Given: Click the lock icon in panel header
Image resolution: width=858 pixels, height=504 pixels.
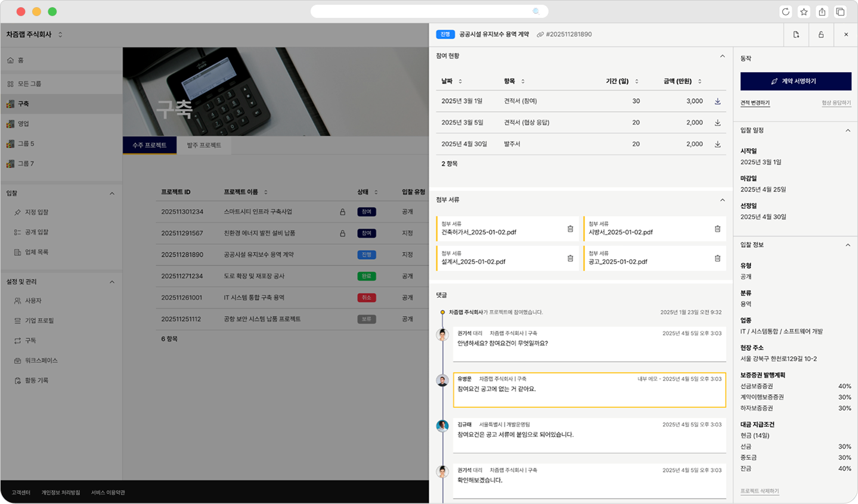Looking at the screenshot, I should pos(821,35).
